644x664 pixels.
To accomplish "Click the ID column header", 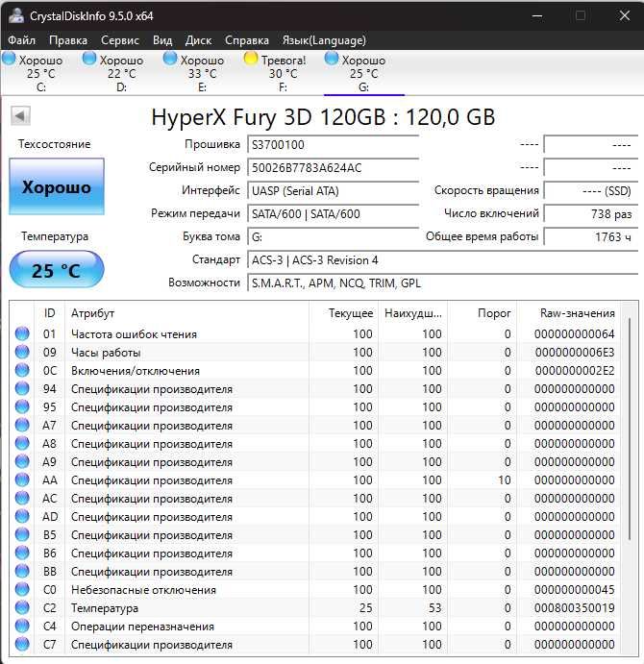I will [x=49, y=313].
